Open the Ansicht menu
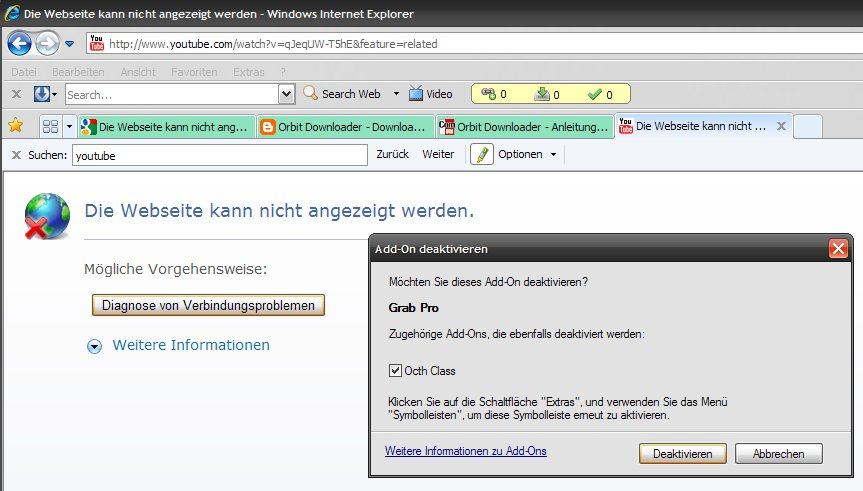This screenshot has height=491, width=863. point(138,72)
